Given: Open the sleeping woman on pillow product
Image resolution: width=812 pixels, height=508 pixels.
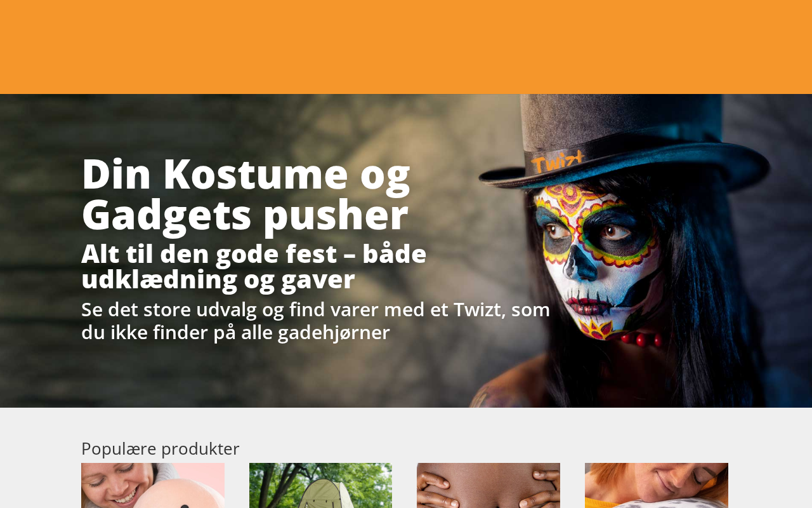Looking at the screenshot, I should (657, 485).
